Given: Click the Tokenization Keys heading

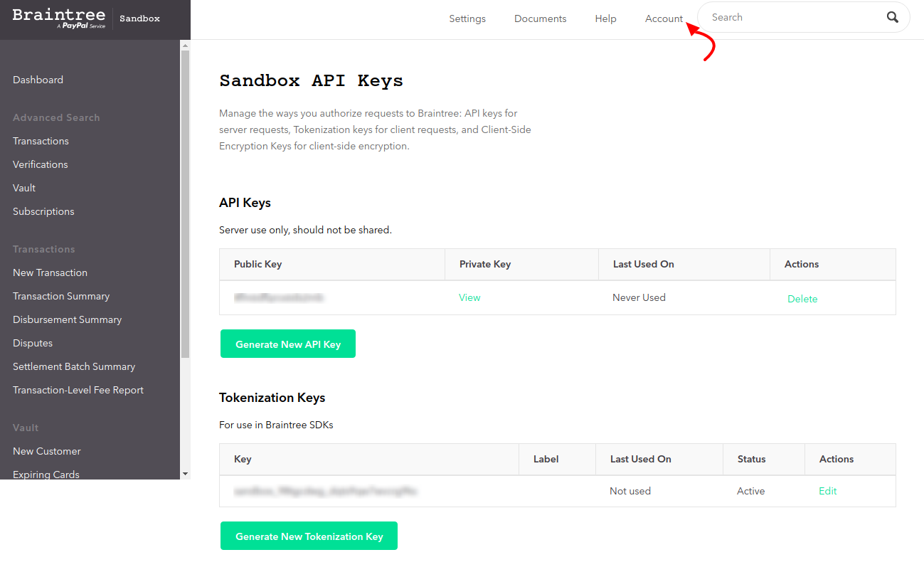Looking at the screenshot, I should coord(272,398).
